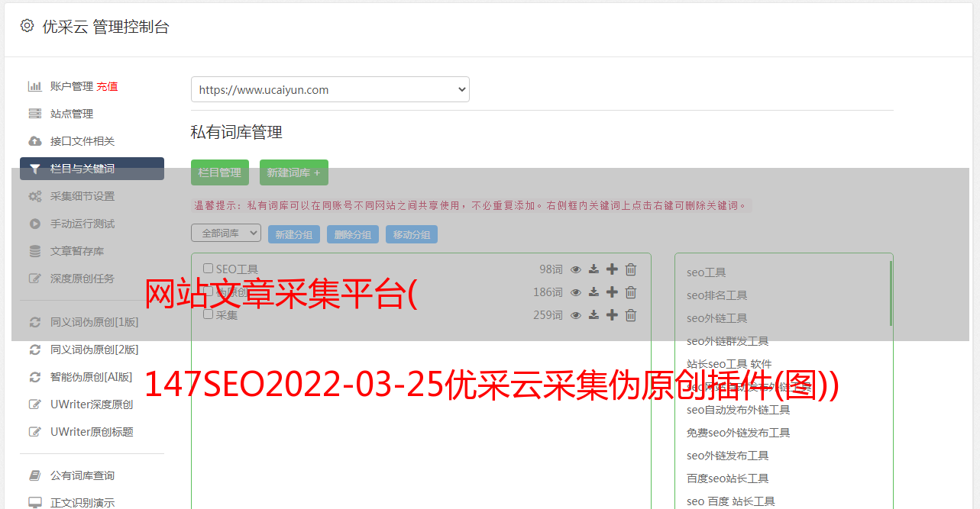Open the 栏目与关键词 sidebar section
Viewport: 980px width, 509px height.
[92, 169]
